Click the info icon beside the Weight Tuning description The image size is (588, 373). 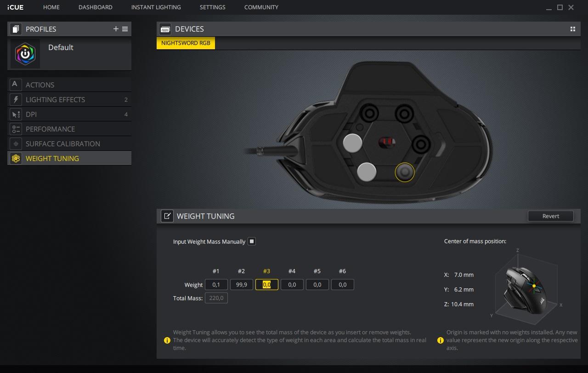click(167, 340)
